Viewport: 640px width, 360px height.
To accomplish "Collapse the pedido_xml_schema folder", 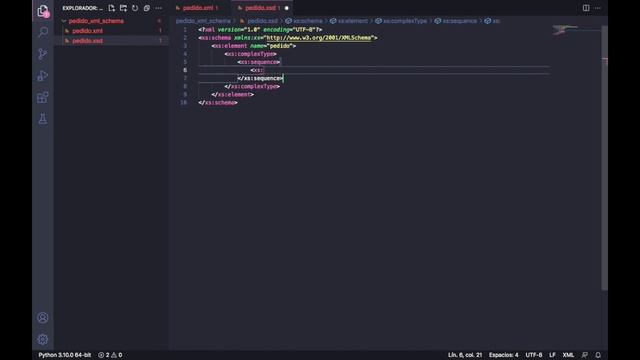I will point(96,21).
